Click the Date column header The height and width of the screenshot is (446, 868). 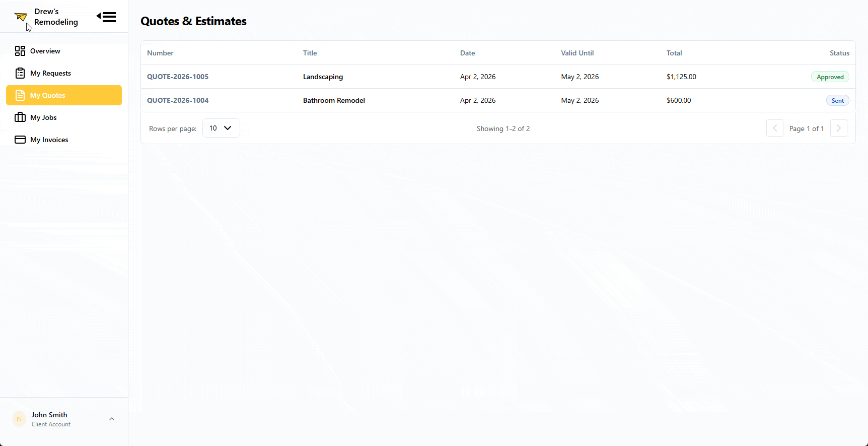pos(468,53)
